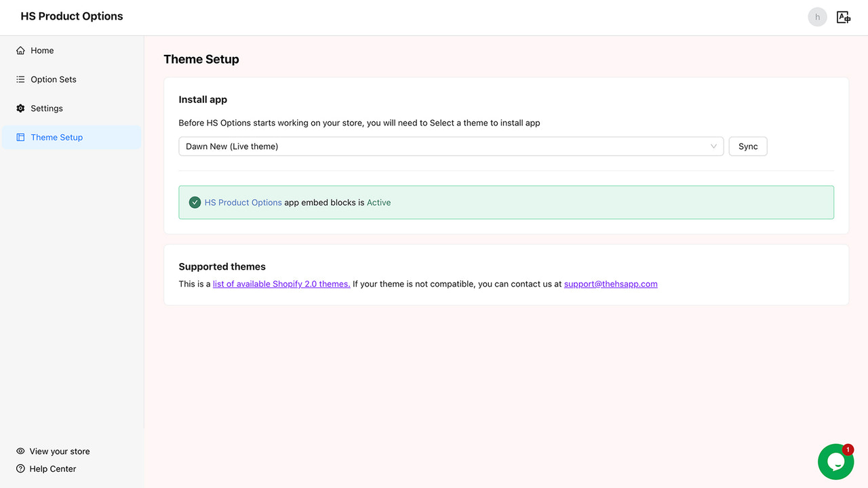Click the Theme Setup panel icon
The height and width of the screenshot is (488, 868).
pyautogui.click(x=20, y=137)
